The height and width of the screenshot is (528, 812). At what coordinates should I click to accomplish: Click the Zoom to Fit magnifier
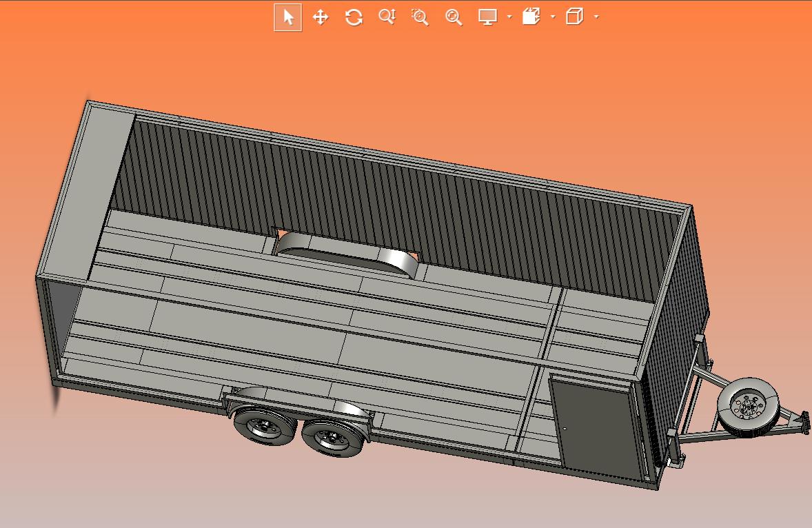(x=454, y=17)
